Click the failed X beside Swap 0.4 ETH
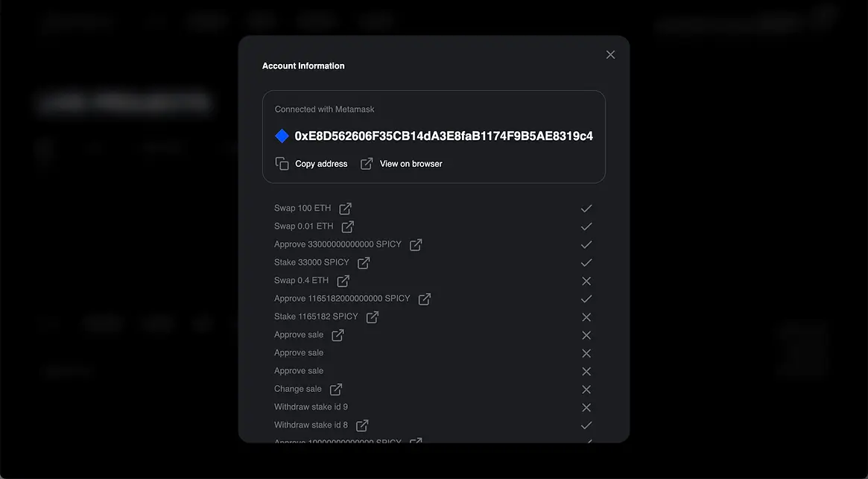868x479 pixels. tap(586, 281)
